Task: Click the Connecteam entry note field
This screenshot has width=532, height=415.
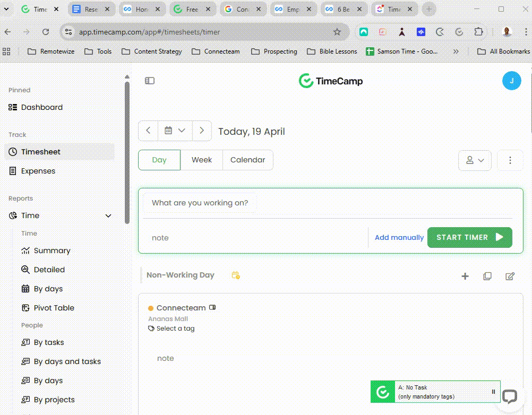Action: point(165,358)
